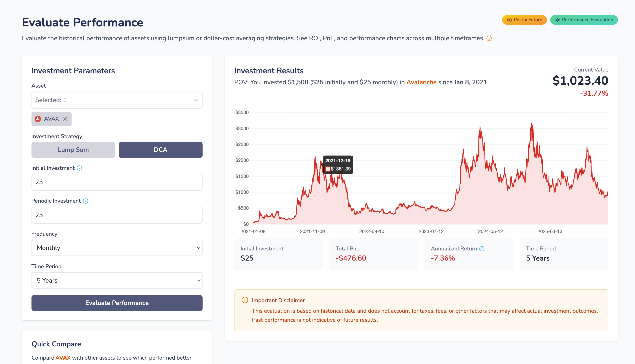Click info icon after page description text
The width and height of the screenshot is (635, 364).
[489, 39]
